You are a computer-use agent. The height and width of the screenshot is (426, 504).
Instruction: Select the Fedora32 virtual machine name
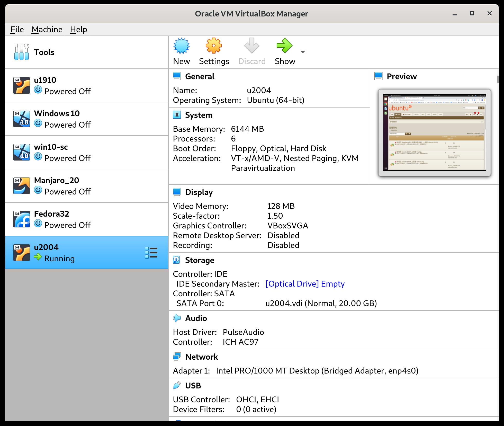(51, 214)
